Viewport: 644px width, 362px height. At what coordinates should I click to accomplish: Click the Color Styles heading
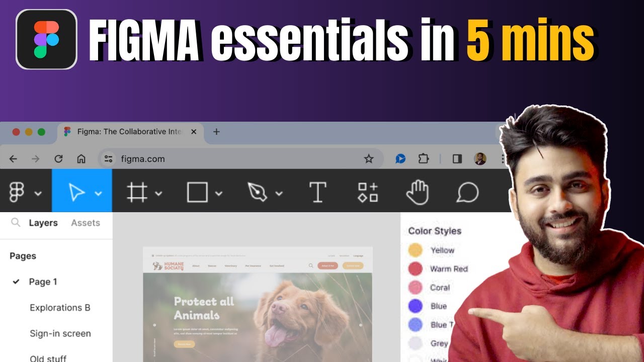[435, 231]
